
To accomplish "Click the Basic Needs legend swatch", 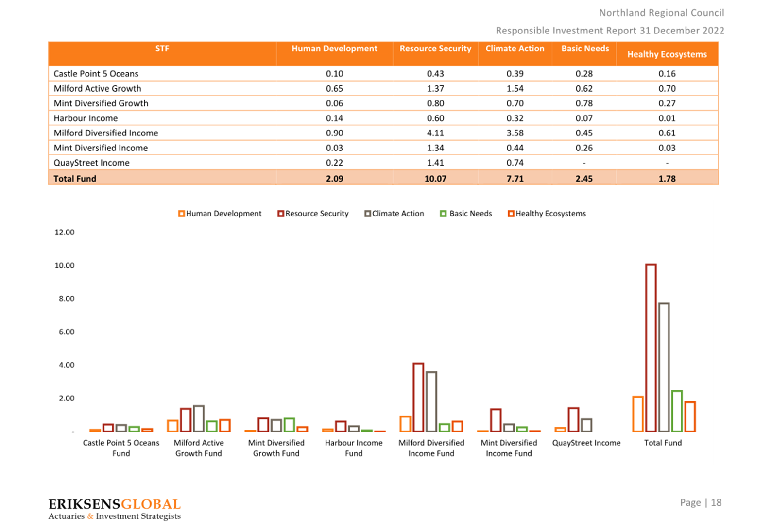I will [443, 214].
